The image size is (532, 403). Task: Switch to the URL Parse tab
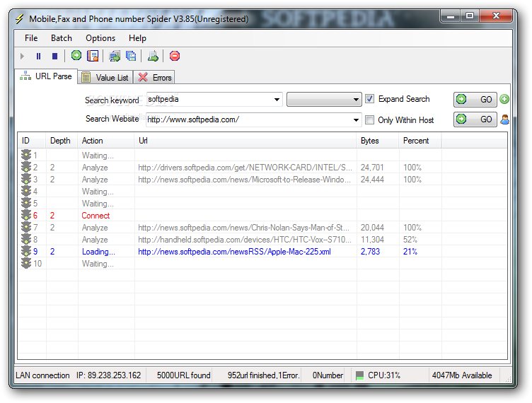click(46, 76)
